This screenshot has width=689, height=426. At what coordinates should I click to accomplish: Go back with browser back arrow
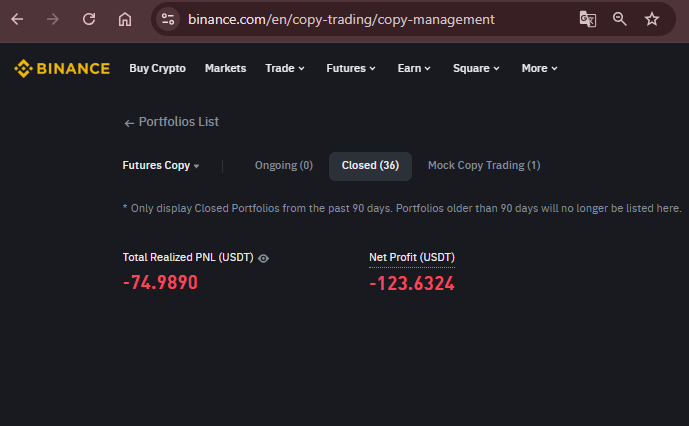click(17, 19)
